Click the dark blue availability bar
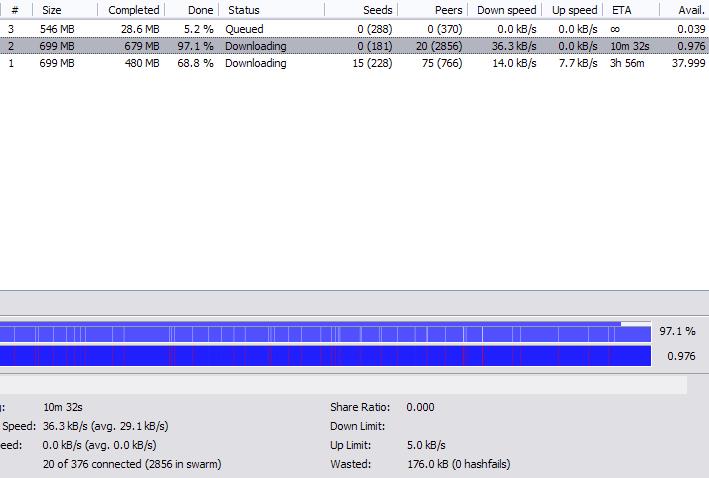Image resolution: width=709 pixels, height=478 pixels. [326, 356]
